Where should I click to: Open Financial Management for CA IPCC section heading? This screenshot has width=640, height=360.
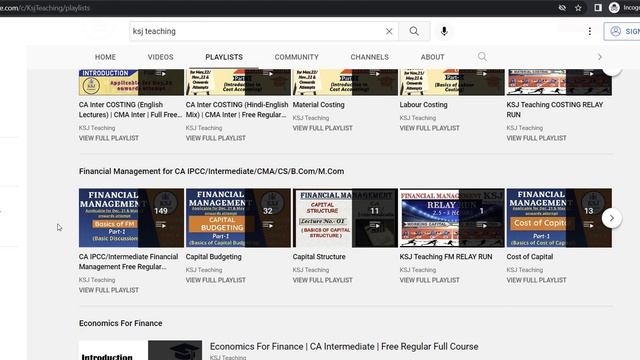[x=211, y=171]
